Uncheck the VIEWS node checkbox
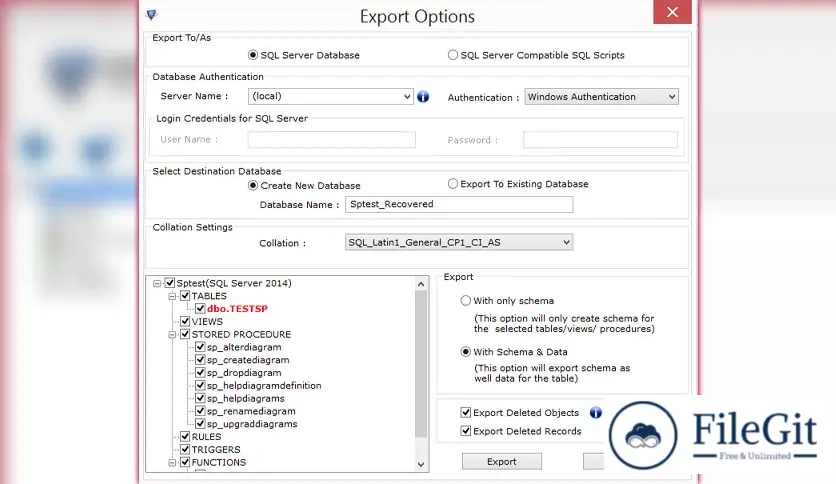The width and height of the screenshot is (836, 484). tap(185, 321)
